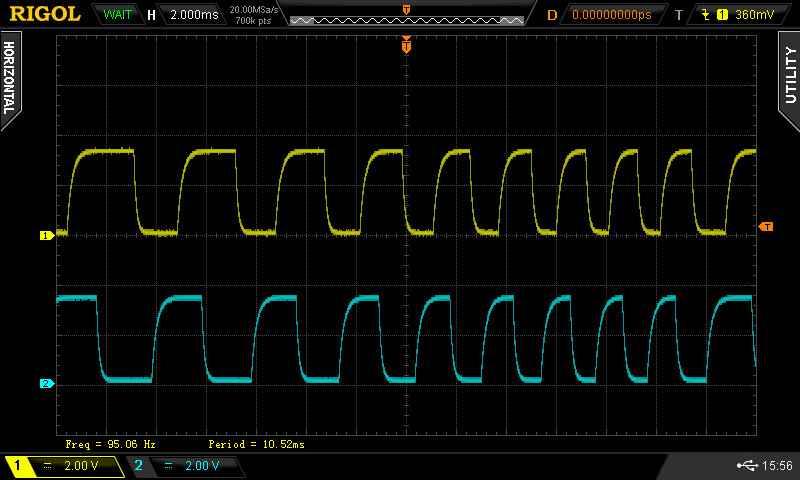Select the yellow channel 1 ground marker

pyautogui.click(x=45, y=235)
